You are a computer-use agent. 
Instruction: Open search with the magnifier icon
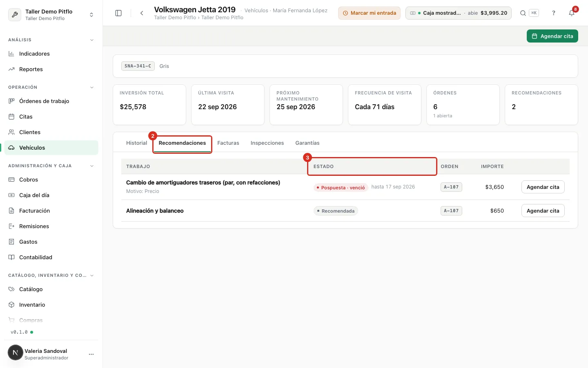pyautogui.click(x=523, y=13)
